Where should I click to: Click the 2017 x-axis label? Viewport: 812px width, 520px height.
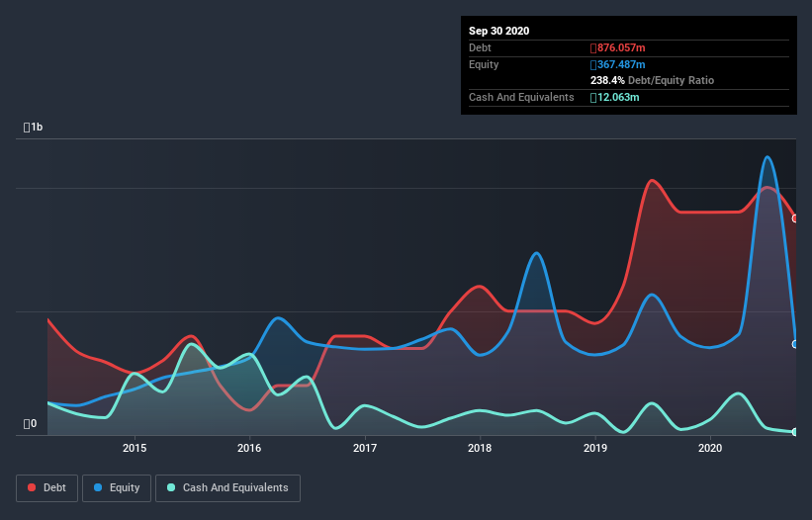(365, 448)
